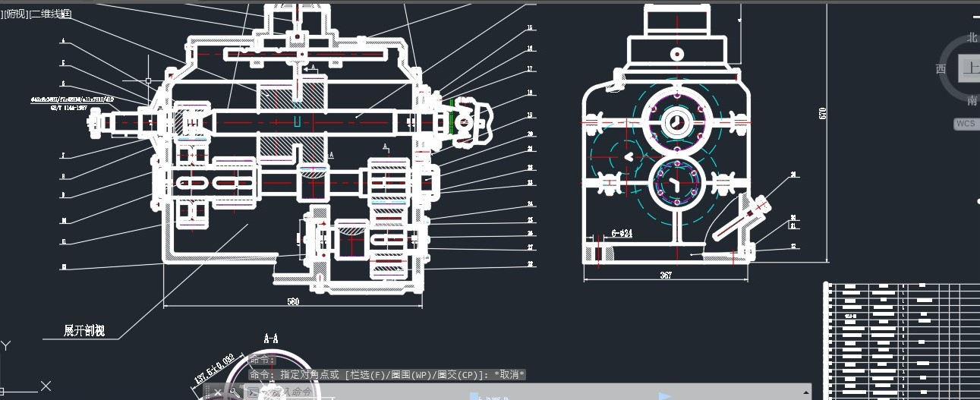Close the command line with the X icon
980x400 pixels.
coord(217,392)
